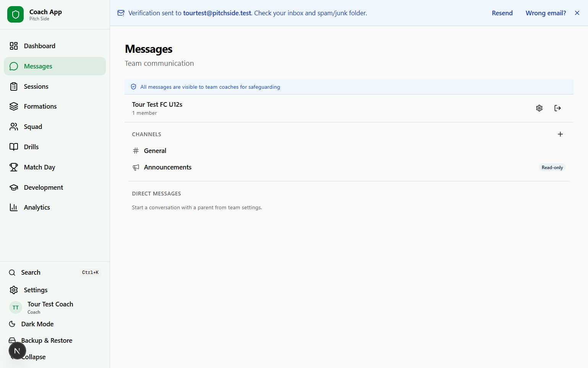This screenshot has height=368, width=588.
Task: Click the TT user avatar
Action: click(16, 308)
